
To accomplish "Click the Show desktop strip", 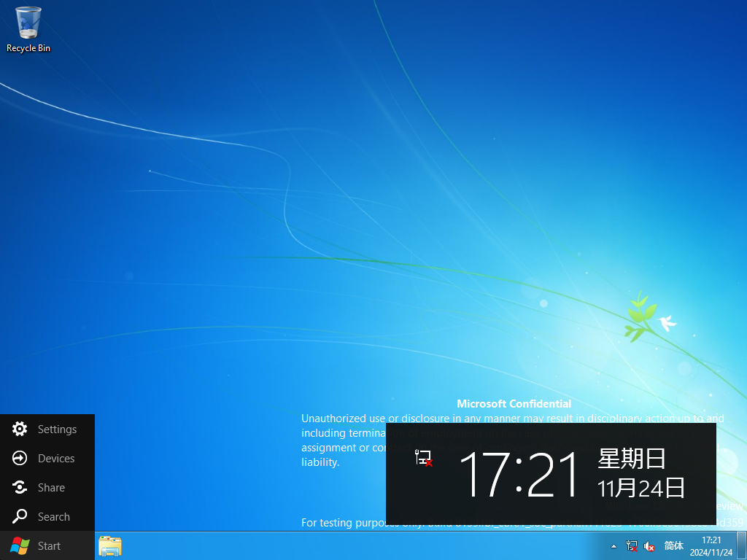I will pyautogui.click(x=742, y=546).
